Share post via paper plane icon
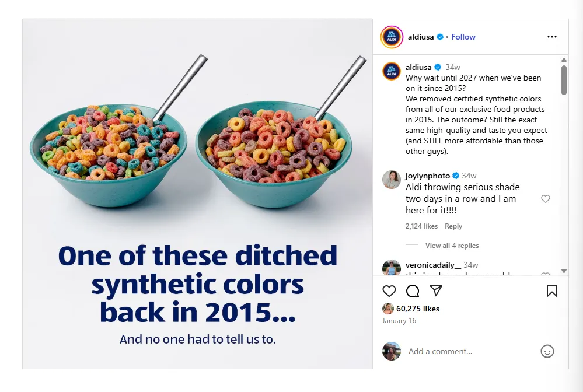 (436, 290)
